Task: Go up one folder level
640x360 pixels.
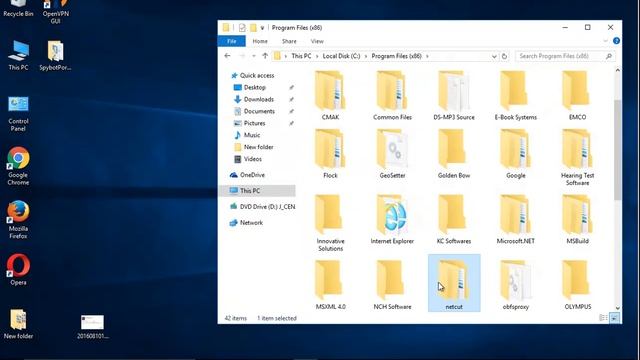Action: [x=265, y=56]
